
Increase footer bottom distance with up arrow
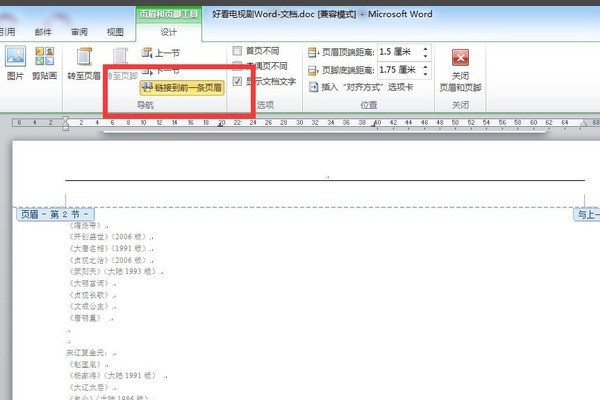[426, 67]
